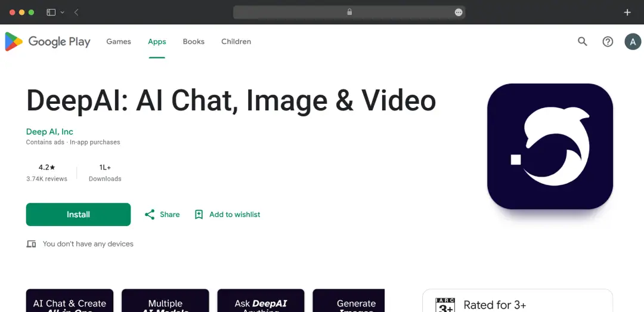644x312 pixels.
Task: Click the lock icon in the address bar
Action: pyautogui.click(x=349, y=13)
